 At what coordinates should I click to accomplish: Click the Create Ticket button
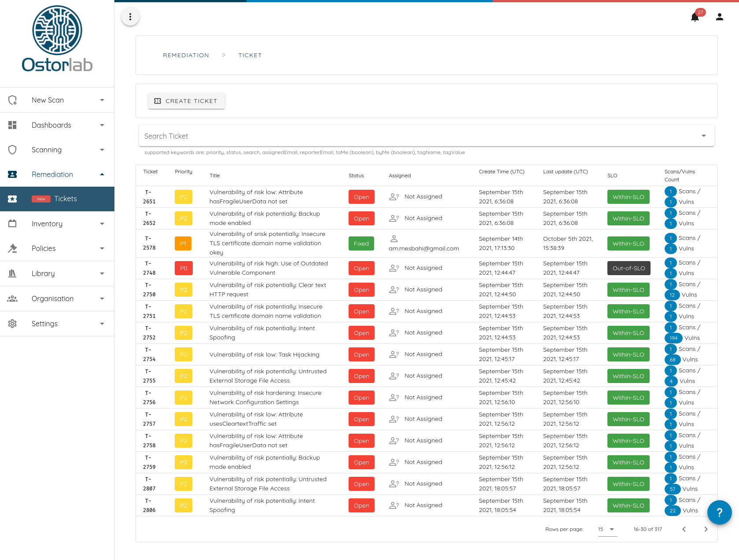(186, 101)
